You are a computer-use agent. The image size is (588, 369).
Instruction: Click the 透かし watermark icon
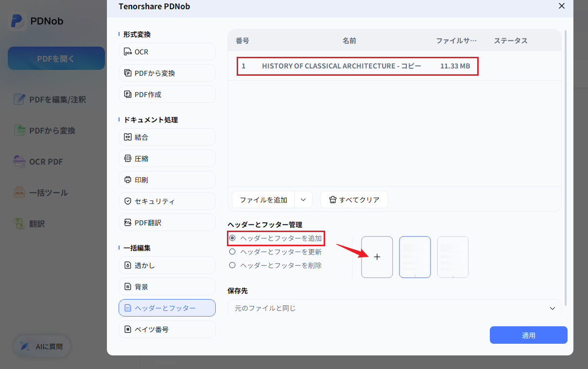coord(128,265)
